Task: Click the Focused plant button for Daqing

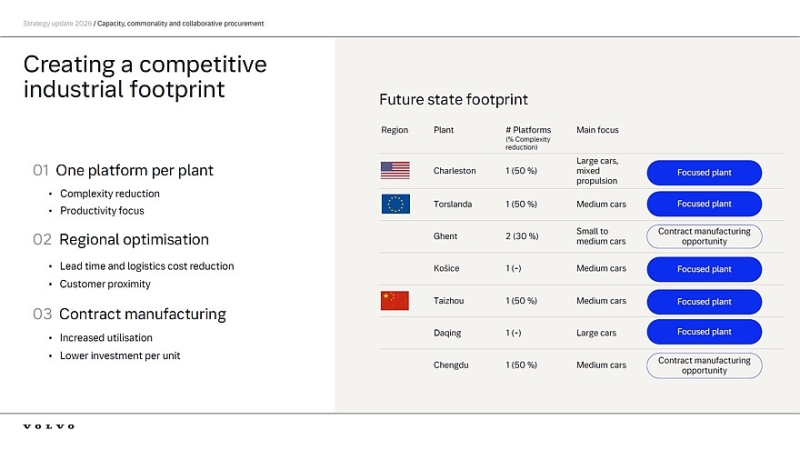Action: [704, 332]
